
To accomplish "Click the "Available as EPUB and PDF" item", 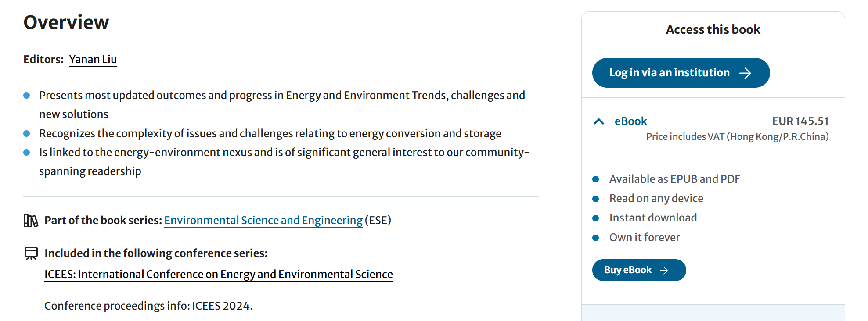I will (x=674, y=179).
